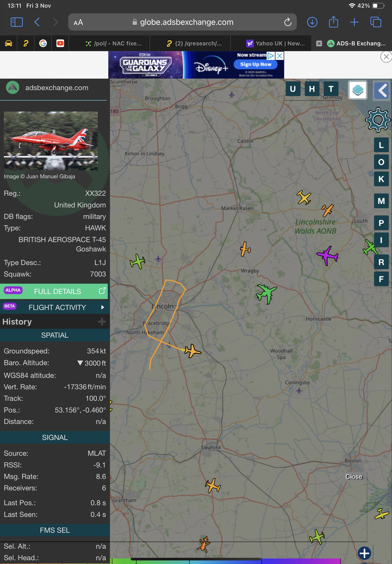
Task: Switch to the /qresearch/ tab
Action: click(194, 43)
